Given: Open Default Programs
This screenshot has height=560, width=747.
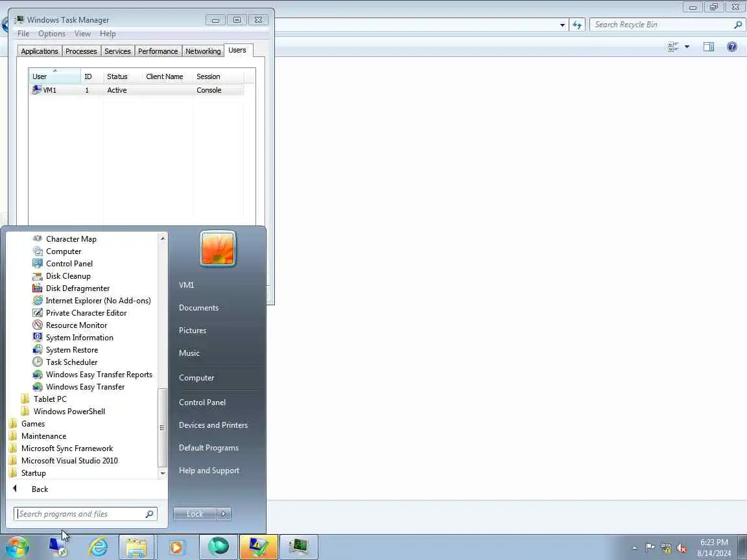Looking at the screenshot, I should [209, 448].
